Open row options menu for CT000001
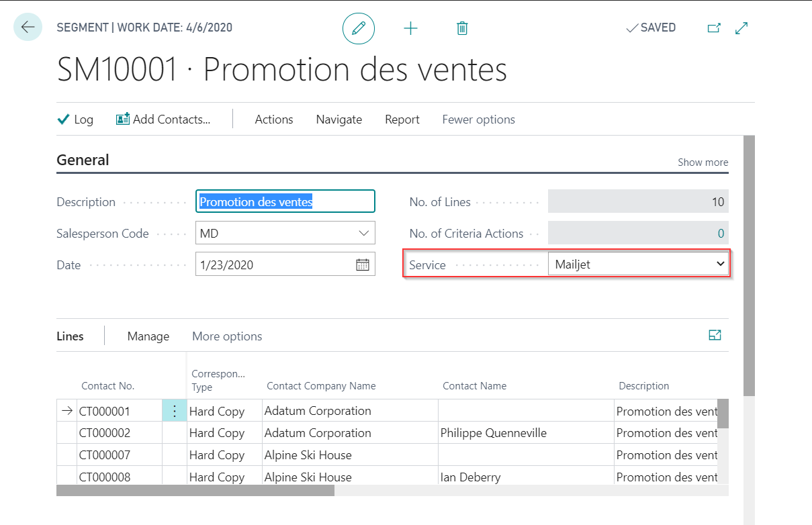 coord(175,411)
